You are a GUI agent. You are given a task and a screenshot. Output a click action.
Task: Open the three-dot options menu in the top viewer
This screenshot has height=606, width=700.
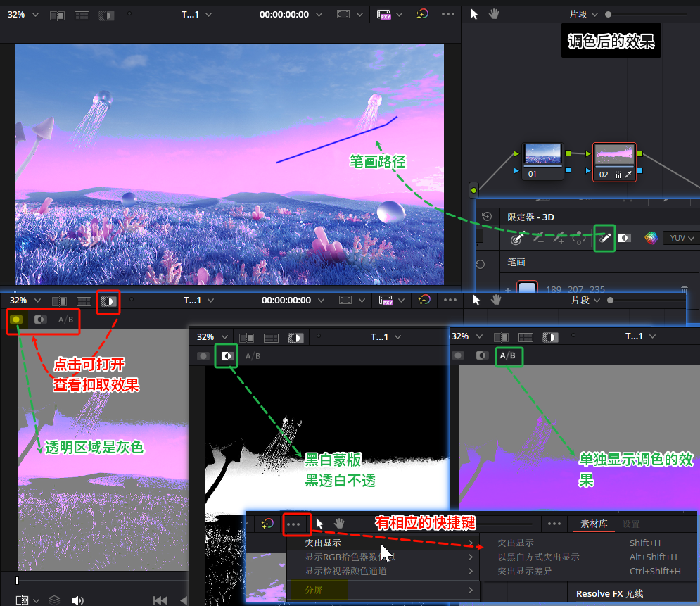[447, 14]
